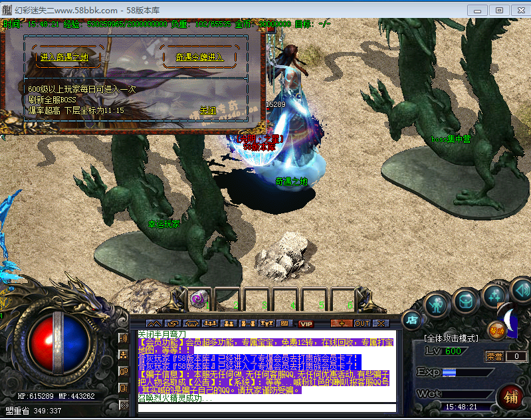531x420 pixels.
Task: Open the minimap mountain icon button
Action: point(154,324)
